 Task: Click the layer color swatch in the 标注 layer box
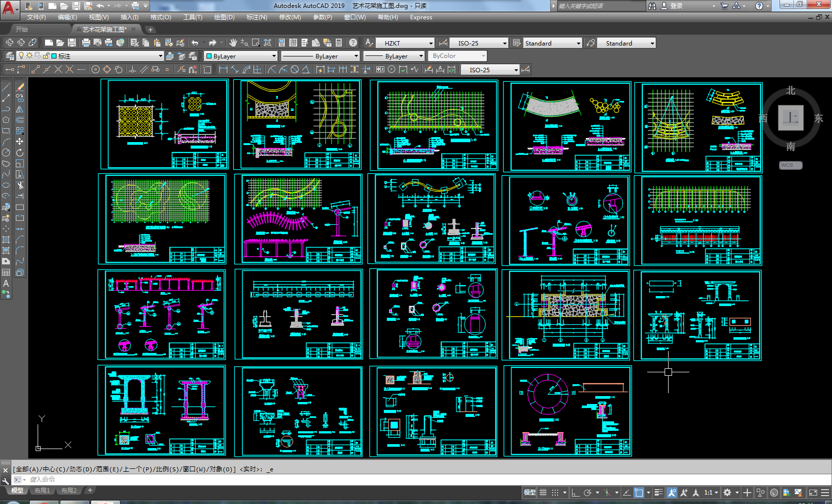pyautogui.click(x=54, y=56)
